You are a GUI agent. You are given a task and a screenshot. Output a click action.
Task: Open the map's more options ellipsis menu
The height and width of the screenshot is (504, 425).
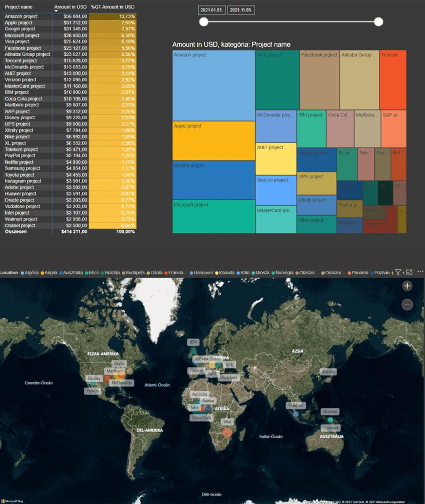pos(420,272)
